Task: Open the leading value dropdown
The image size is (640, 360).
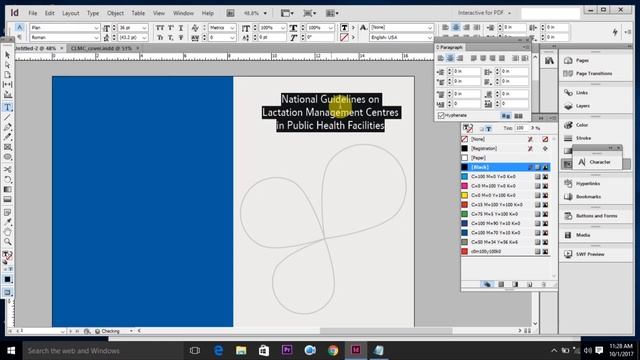Action: 144,38
